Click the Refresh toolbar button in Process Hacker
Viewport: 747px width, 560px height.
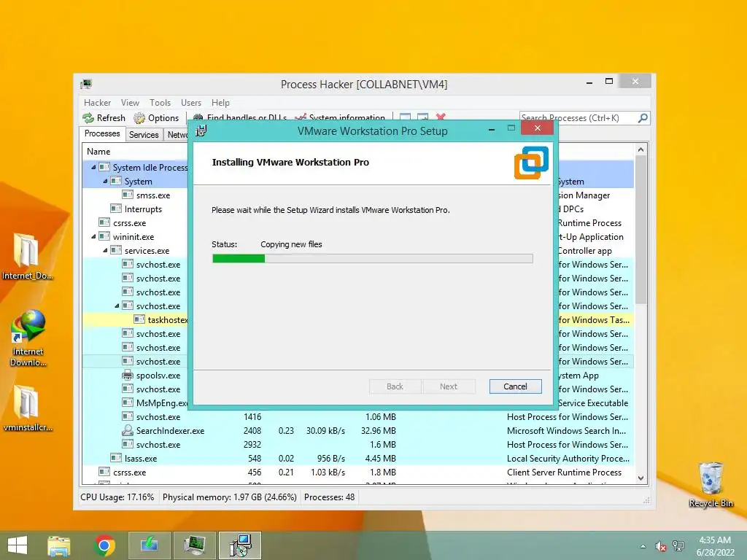104,117
